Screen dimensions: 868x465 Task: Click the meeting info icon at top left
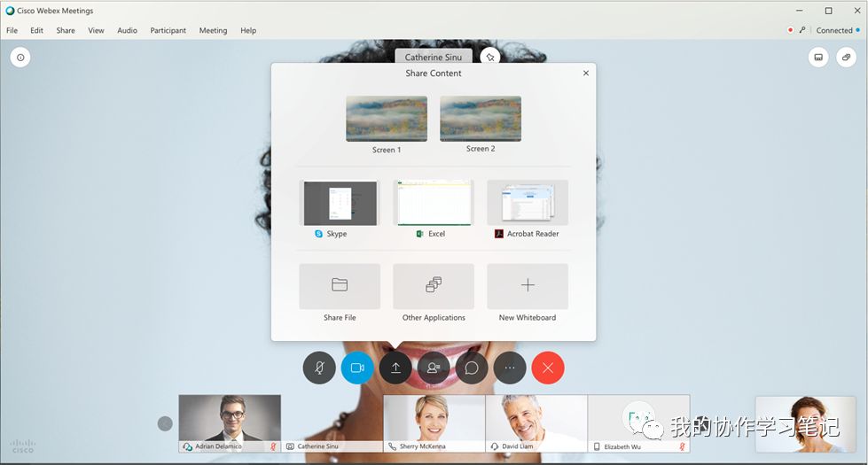(x=20, y=57)
